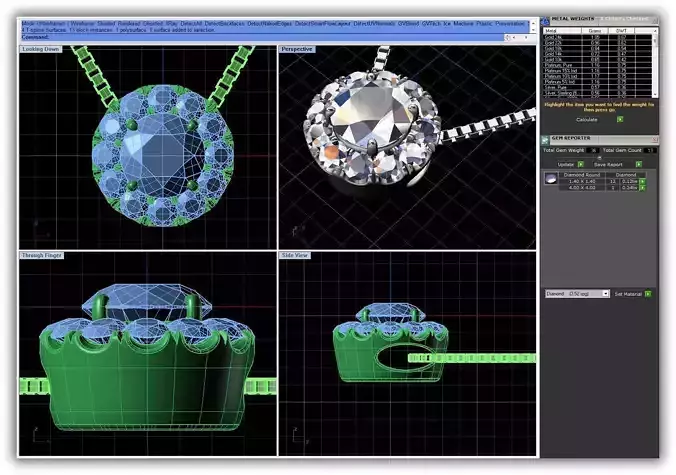Click green arrow beside 1.40 X 1.40 row
Viewport: 676px width, 475px height.
click(x=642, y=181)
